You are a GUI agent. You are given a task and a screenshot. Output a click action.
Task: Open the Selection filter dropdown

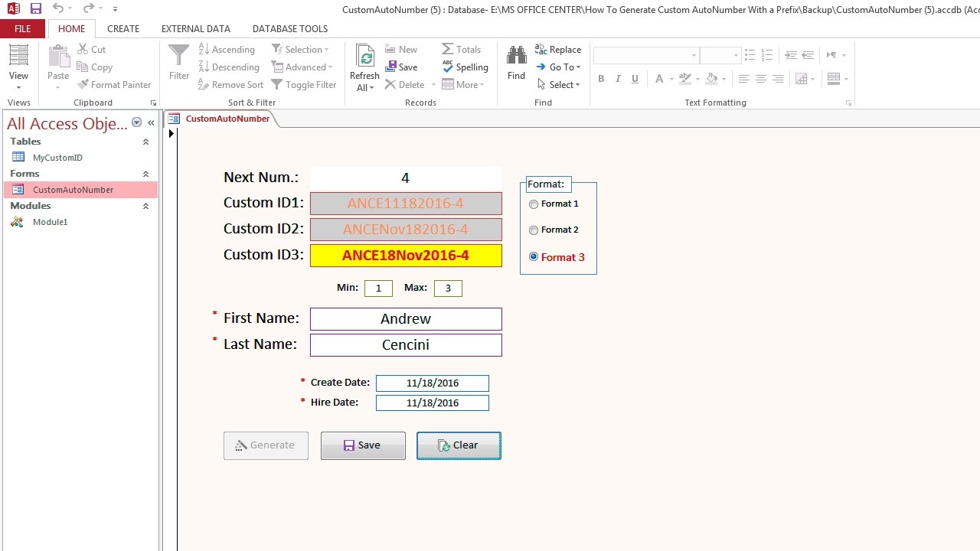point(300,50)
